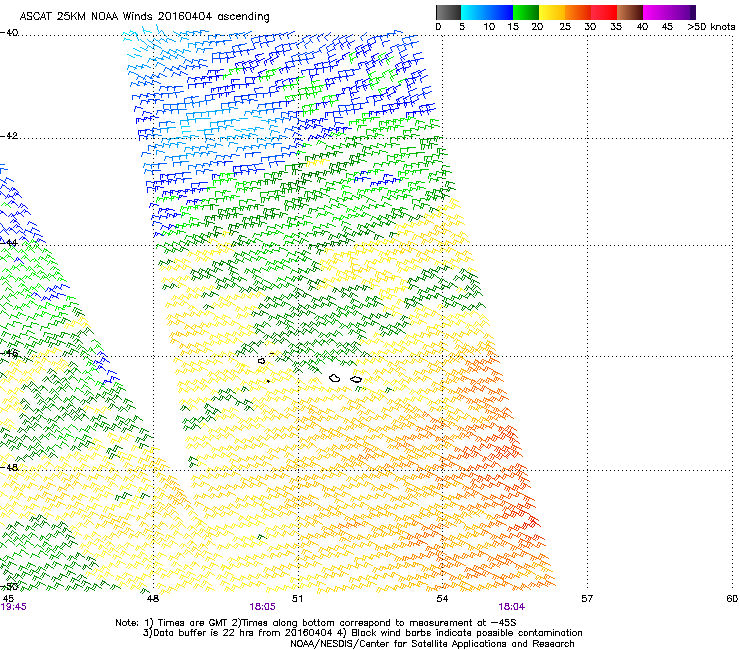Click the left island outline near 52E
The width and height of the screenshot is (740, 650).
point(335,378)
